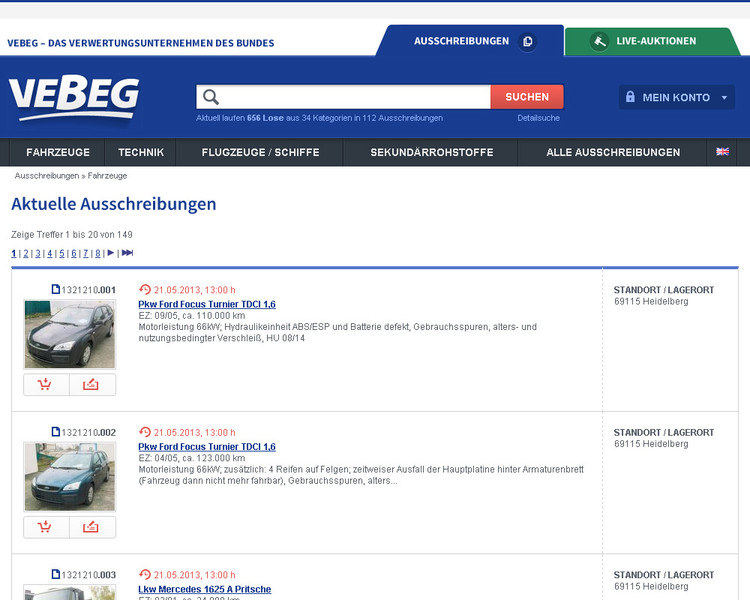
Task: Click lot number 1321210.002 text
Action: (88, 433)
